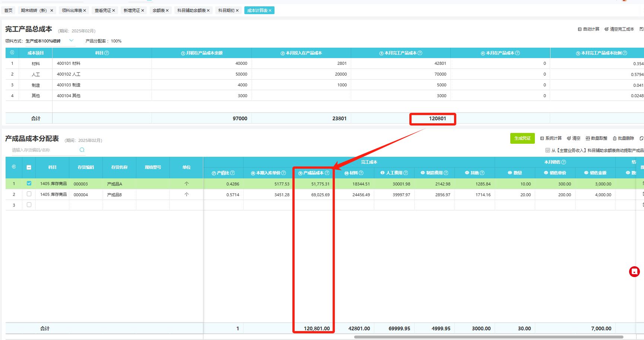The width and height of the screenshot is (644, 340).
Task: Open column settings gear in 产成品成本分配表 table
Action: pos(14,167)
